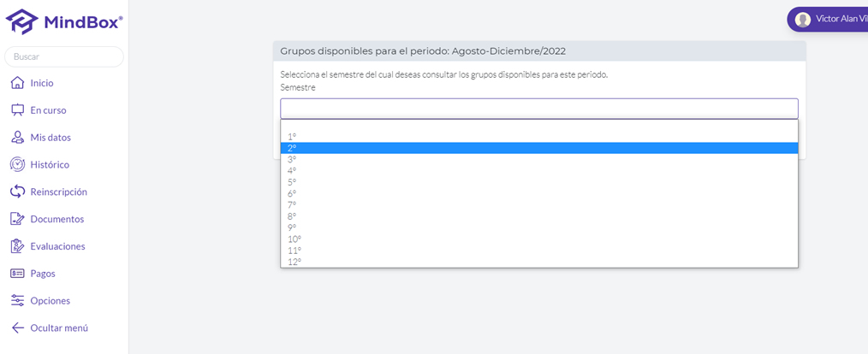Pick the 12° semester option
Image resolution: width=868 pixels, height=354 pixels.
539,262
